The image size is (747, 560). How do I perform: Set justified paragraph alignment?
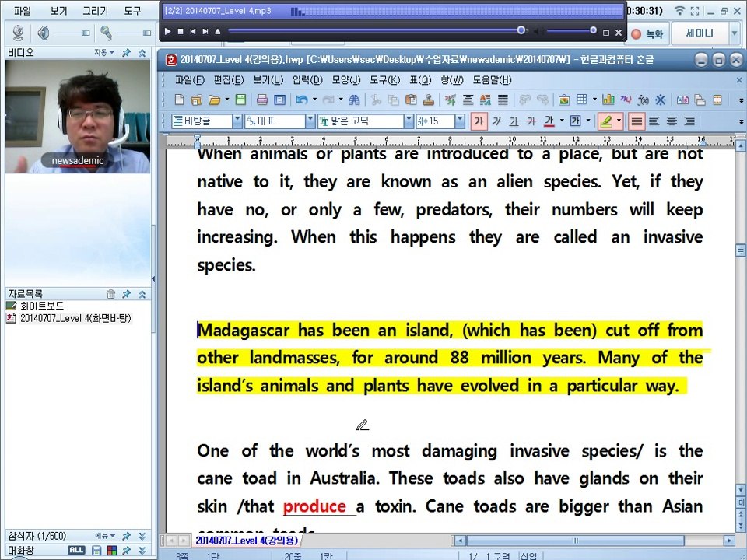click(x=636, y=121)
